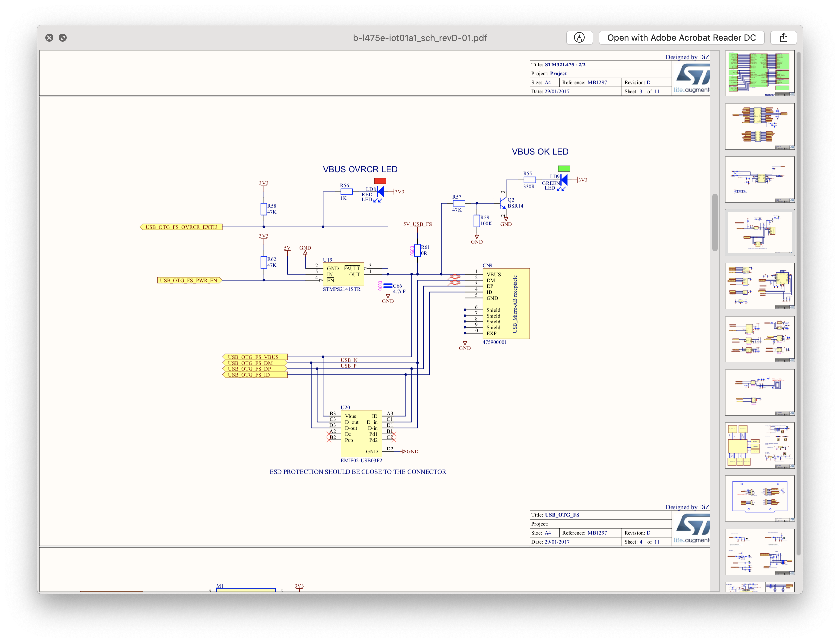
Task: Select the sixth page thumbnail
Action: [x=759, y=339]
